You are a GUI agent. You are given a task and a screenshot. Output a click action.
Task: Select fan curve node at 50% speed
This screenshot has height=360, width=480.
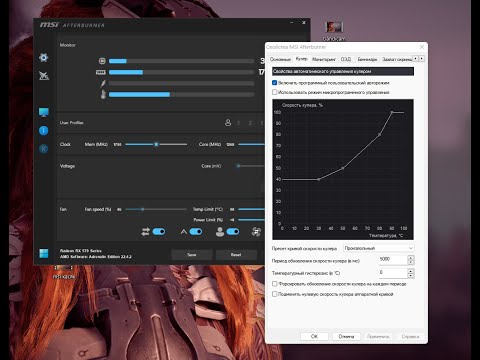[343, 168]
